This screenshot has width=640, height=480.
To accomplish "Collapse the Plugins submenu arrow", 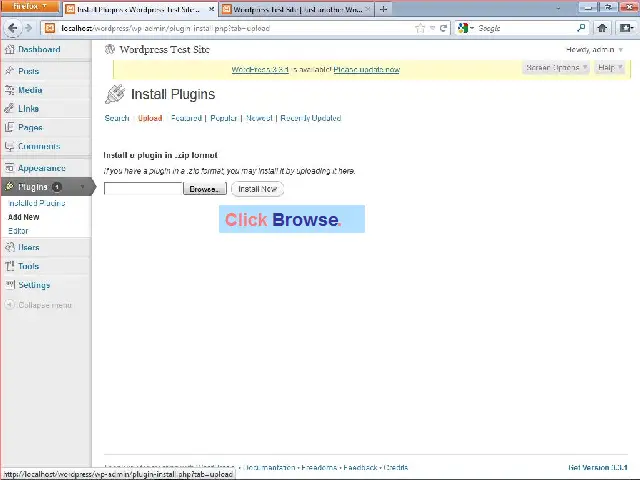I will (x=83, y=187).
